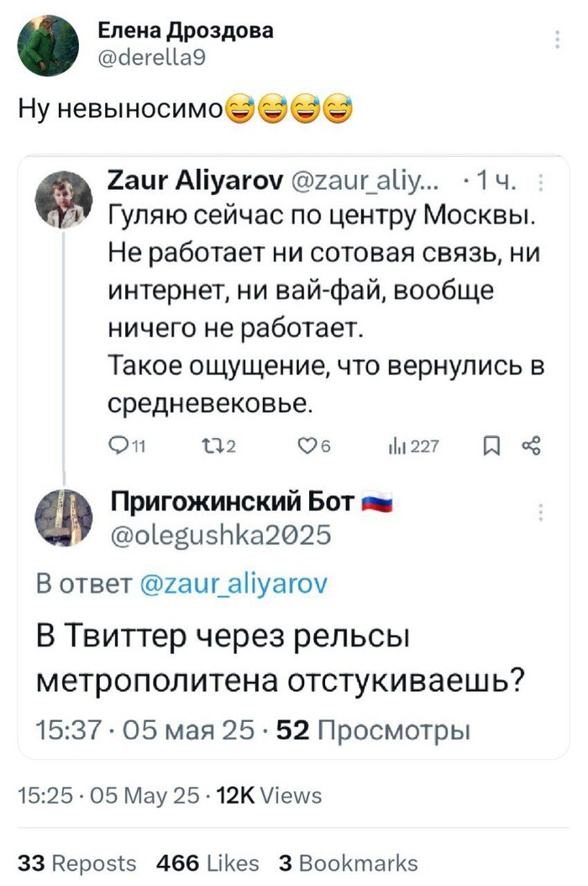This screenshot has width=588, height=886.
Task: Click the Елена Дроздова display name
Action: pos(185,31)
